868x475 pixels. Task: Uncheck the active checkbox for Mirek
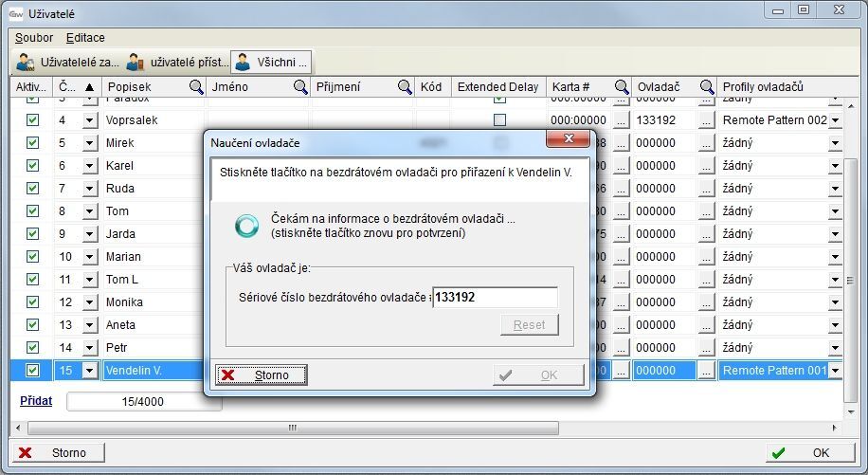(x=33, y=143)
